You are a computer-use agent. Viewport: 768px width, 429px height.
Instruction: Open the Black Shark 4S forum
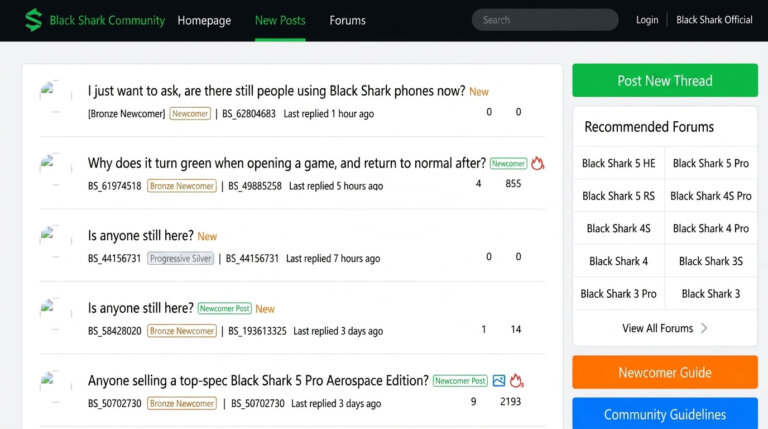pyautogui.click(x=619, y=228)
